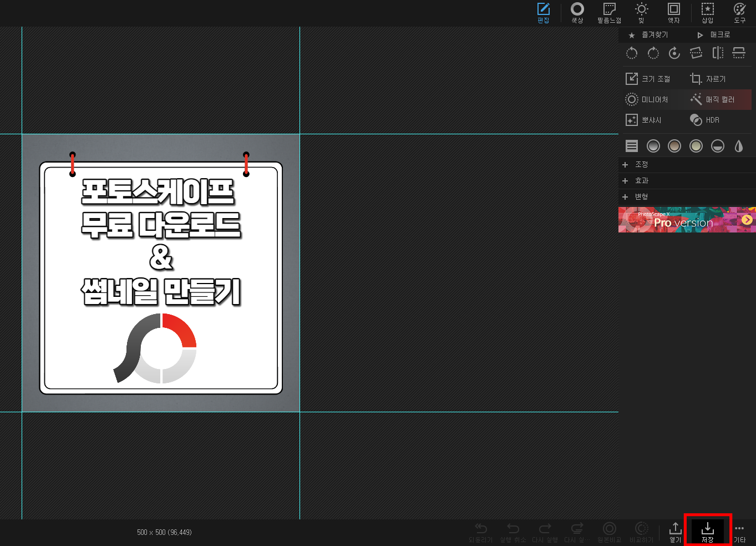Click 되돌리기 revert button
This screenshot has width=756, height=546.
pos(481,533)
